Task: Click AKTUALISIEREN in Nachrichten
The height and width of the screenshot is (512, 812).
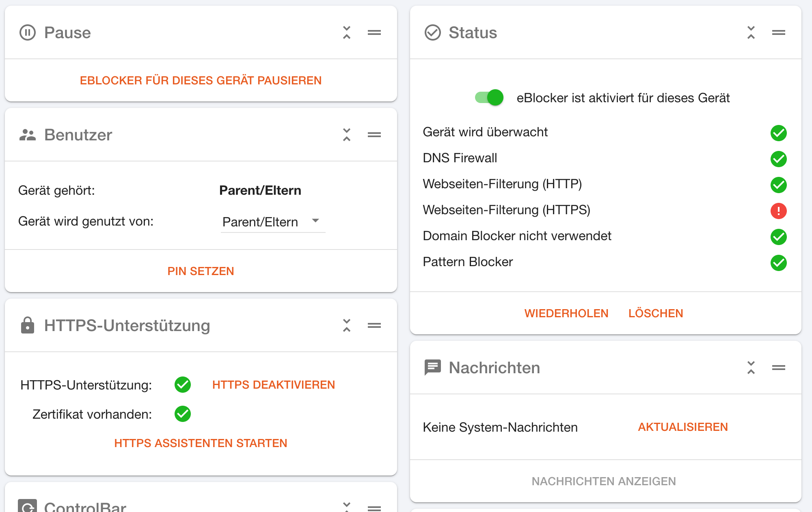Action: click(x=683, y=427)
